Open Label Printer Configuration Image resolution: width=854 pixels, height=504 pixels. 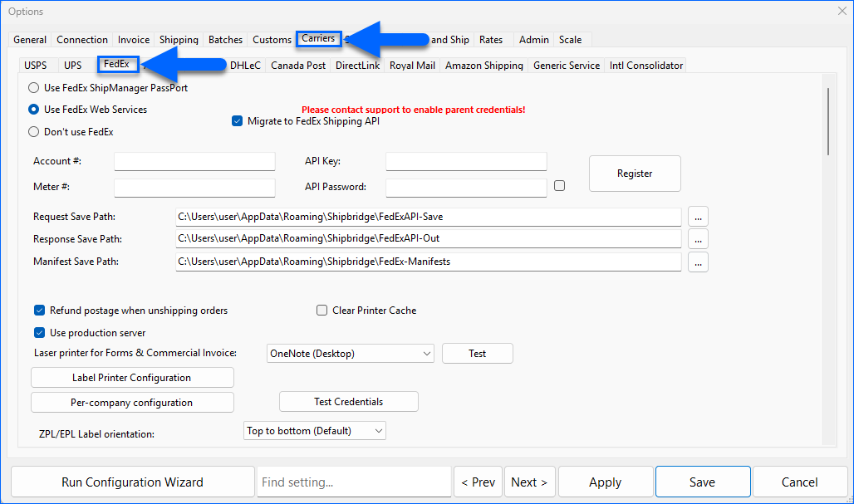132,377
